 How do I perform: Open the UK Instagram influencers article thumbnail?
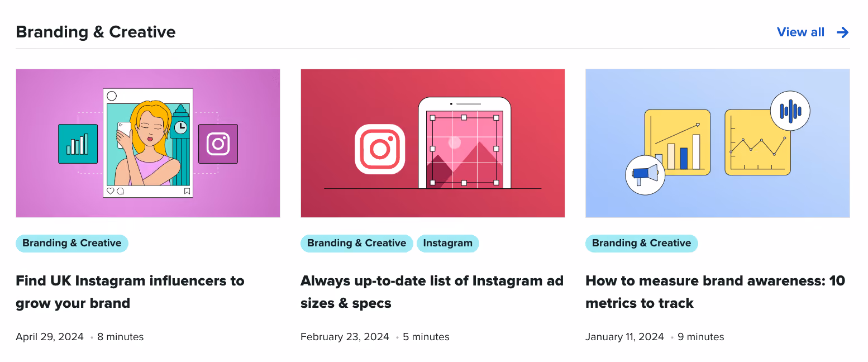[148, 143]
